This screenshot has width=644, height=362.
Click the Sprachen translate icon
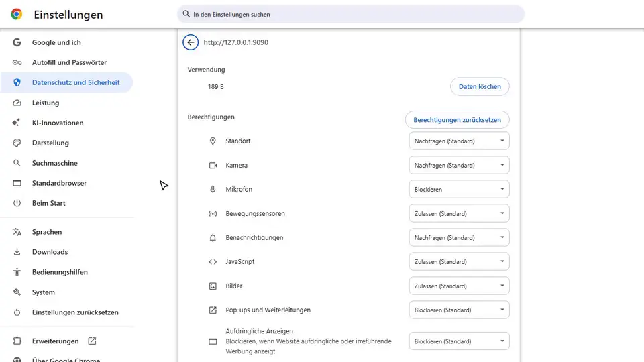(17, 232)
